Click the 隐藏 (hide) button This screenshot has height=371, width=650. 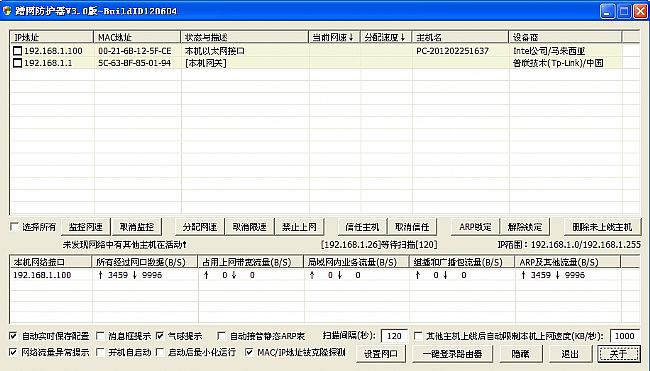[x=520, y=354]
